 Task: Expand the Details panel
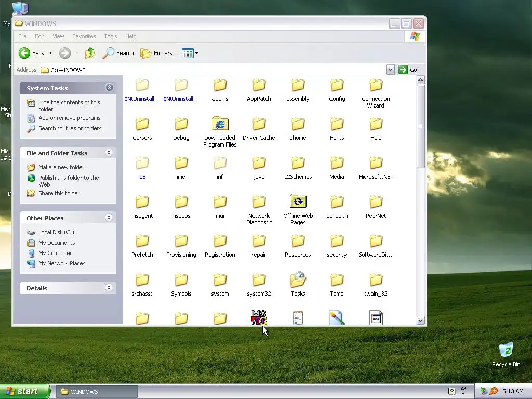point(109,288)
